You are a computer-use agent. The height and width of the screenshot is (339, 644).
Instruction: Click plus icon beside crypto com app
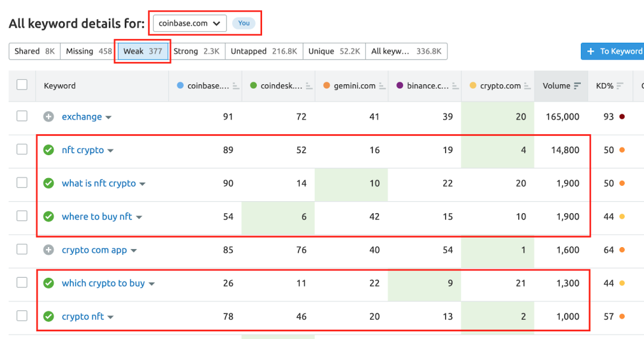tap(48, 250)
